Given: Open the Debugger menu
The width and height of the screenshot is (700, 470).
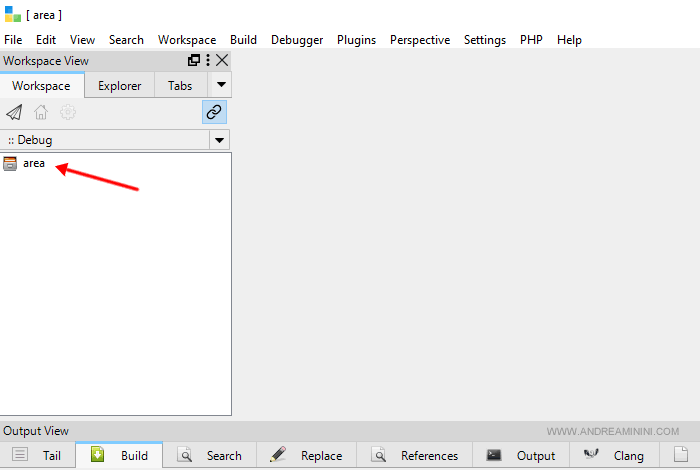Looking at the screenshot, I should click(297, 40).
